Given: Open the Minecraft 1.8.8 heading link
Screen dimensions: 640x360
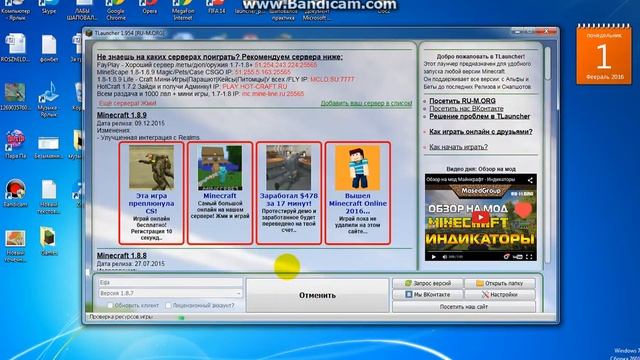Looking at the screenshot, I should click(x=122, y=256).
